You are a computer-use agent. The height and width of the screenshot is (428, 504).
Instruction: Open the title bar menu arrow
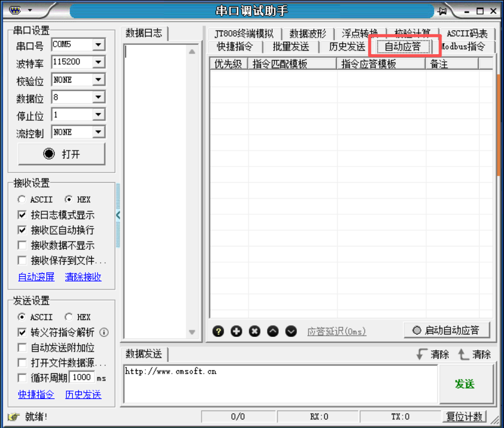point(30,10)
